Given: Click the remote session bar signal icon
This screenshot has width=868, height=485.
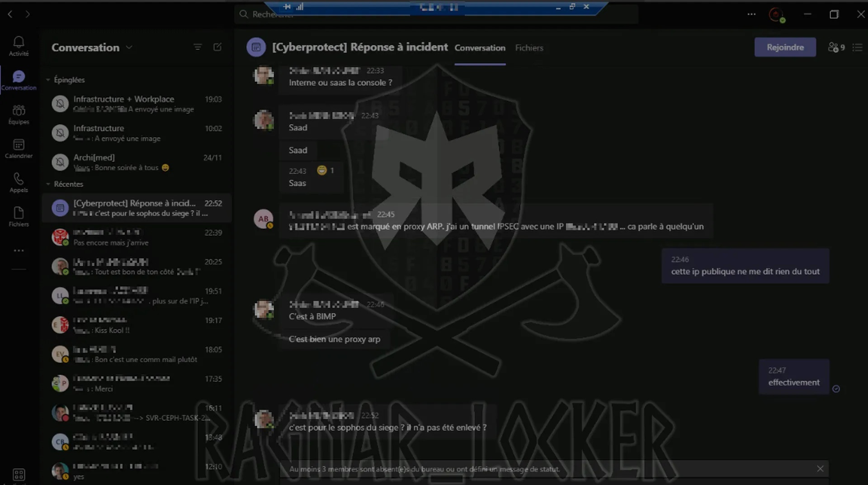Looking at the screenshot, I should (300, 6).
